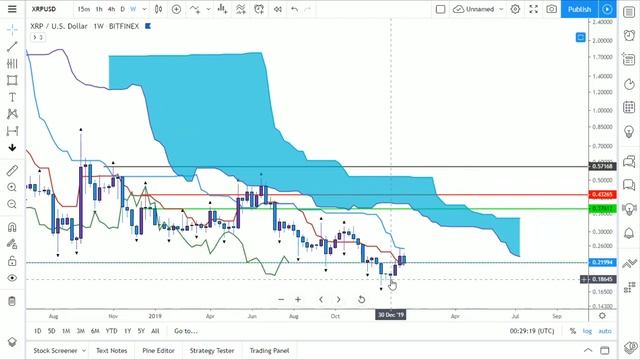Toggle log scale
640x360 pixels.
tap(587, 331)
